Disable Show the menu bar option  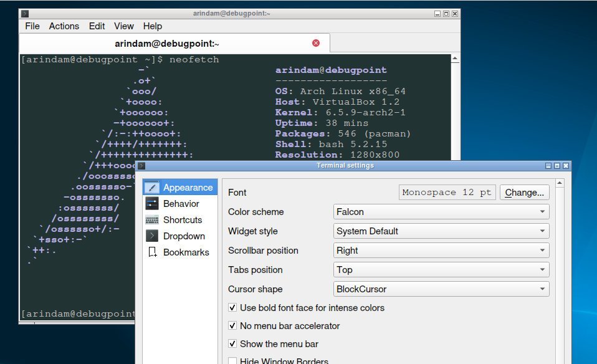tap(232, 343)
